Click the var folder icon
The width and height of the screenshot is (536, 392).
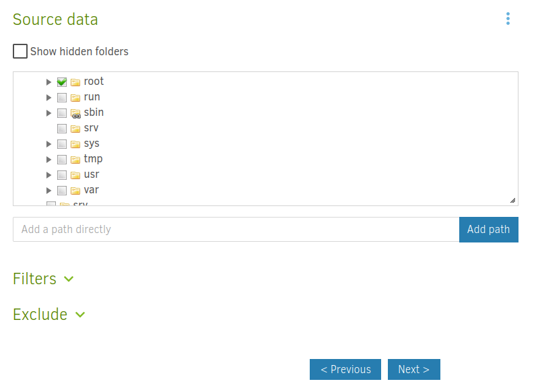(75, 191)
